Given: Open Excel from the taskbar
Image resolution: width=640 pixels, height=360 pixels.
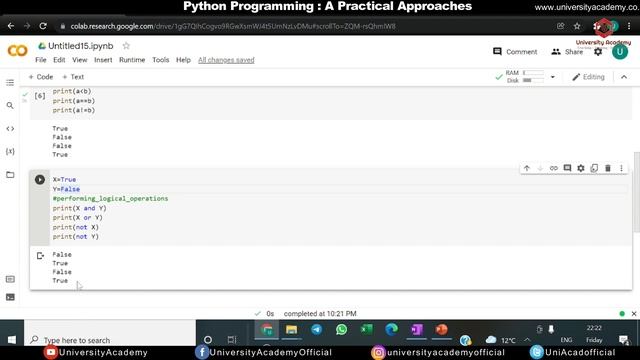Looking at the screenshot, I should pyautogui.click(x=367, y=329).
